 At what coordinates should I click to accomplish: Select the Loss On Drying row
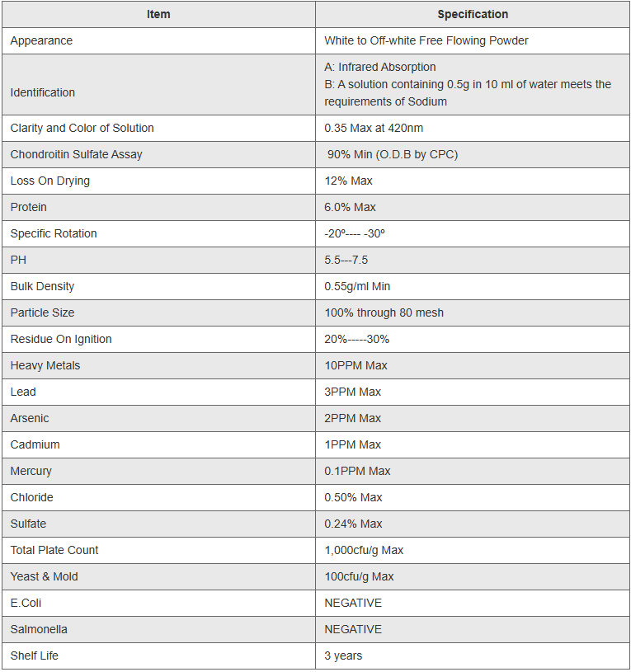pyautogui.click(x=50, y=181)
